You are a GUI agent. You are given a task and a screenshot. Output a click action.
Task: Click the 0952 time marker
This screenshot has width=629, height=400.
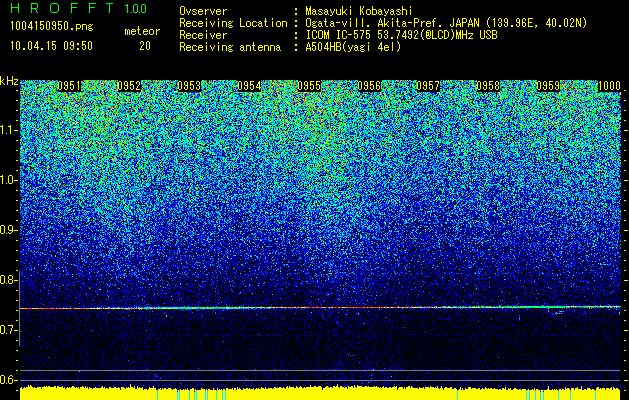coord(129,86)
